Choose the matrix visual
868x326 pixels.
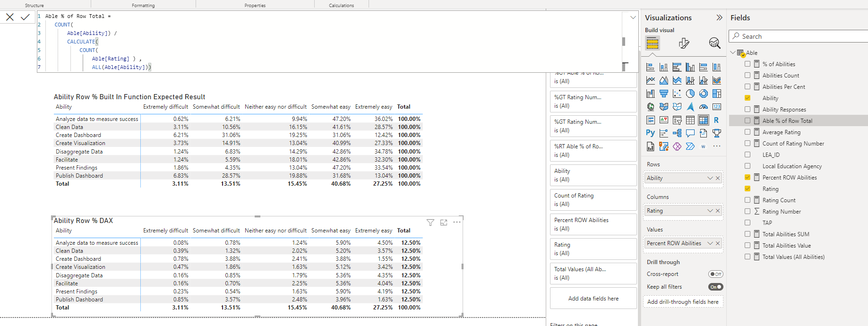click(x=704, y=120)
